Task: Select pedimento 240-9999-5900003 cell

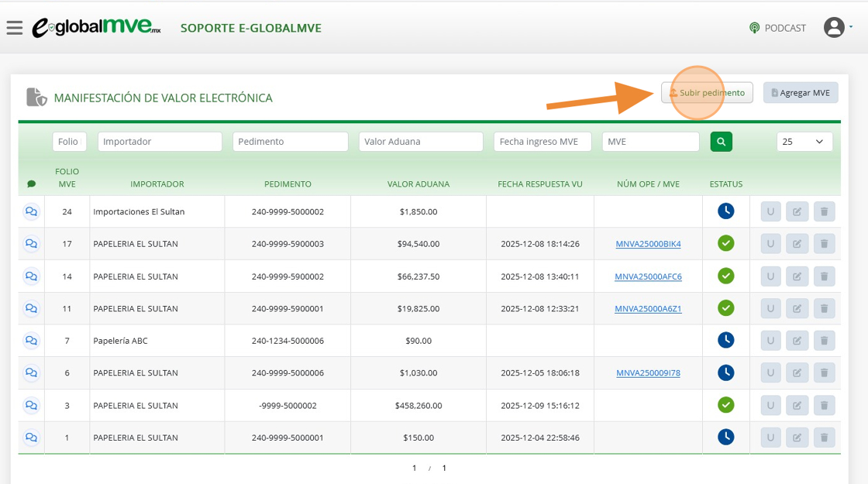Action: 288,244
